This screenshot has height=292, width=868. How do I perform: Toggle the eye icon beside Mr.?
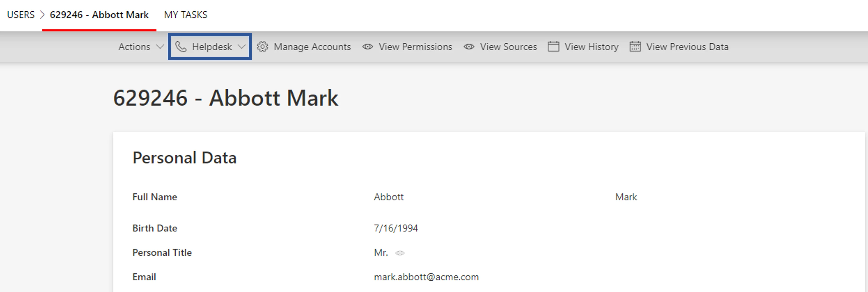[400, 253]
